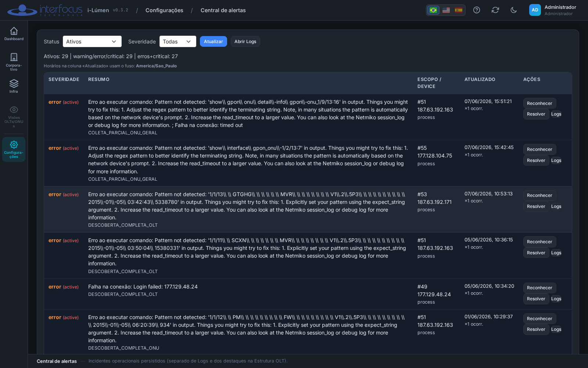Switch language to English US flag
This screenshot has height=368, width=588.
coord(446,10)
